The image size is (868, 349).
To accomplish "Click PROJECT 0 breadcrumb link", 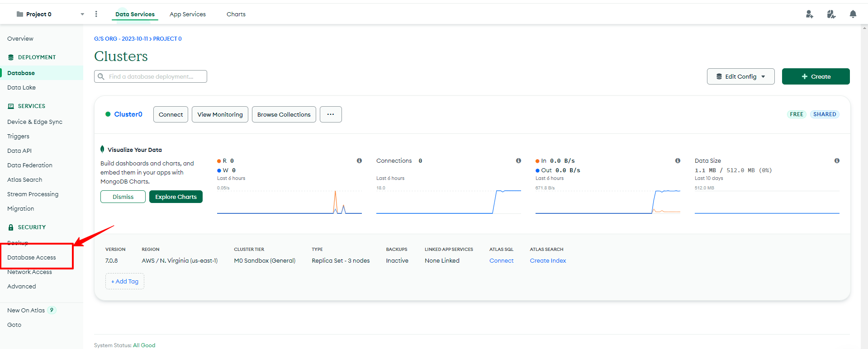I will coord(167,38).
